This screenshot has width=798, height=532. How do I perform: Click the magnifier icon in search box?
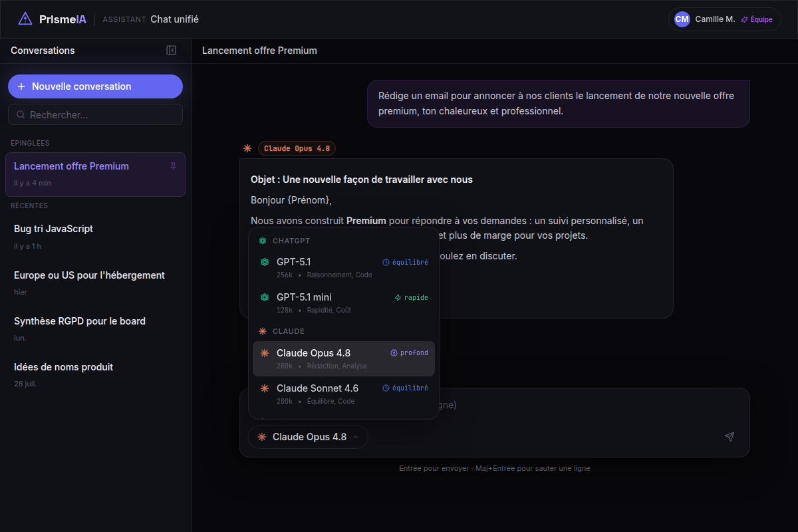[x=21, y=114]
